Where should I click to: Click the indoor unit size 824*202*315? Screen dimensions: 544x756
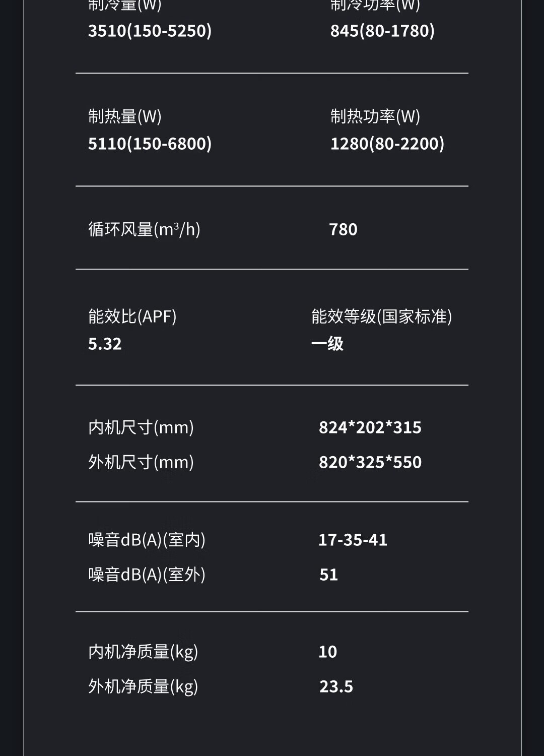tap(370, 427)
